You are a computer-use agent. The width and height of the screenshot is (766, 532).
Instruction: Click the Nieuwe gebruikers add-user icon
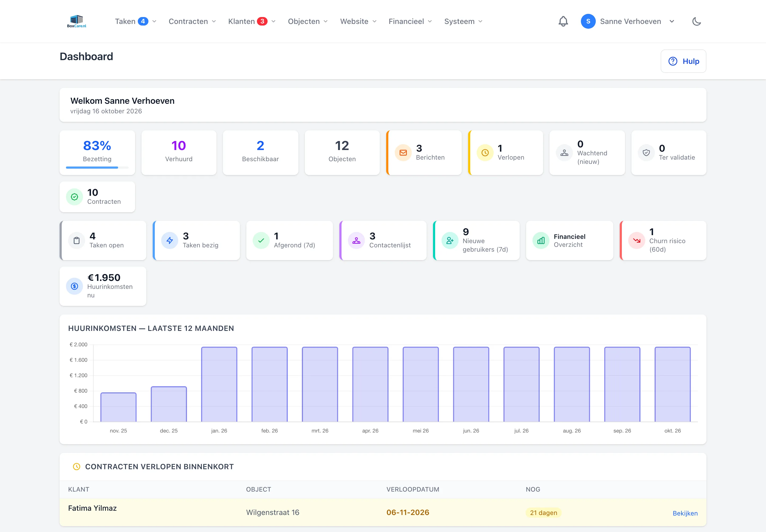click(x=450, y=240)
